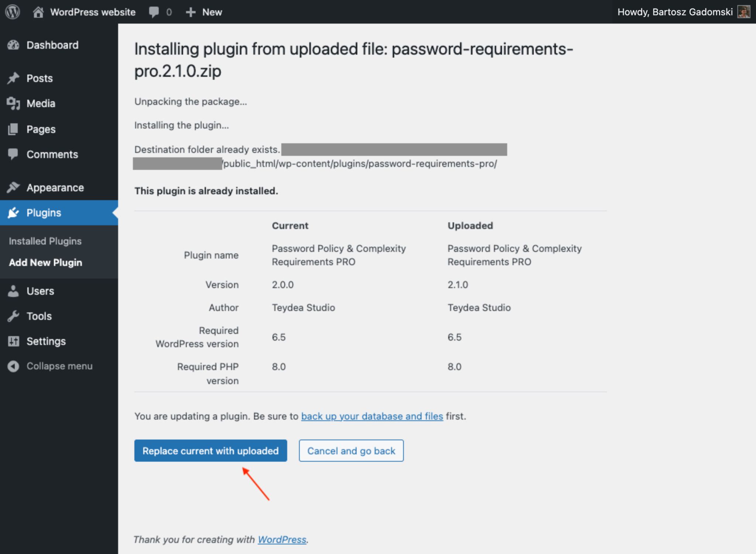Click Teydea Studio under Current column
Image resolution: width=756 pixels, height=554 pixels.
coord(303,308)
